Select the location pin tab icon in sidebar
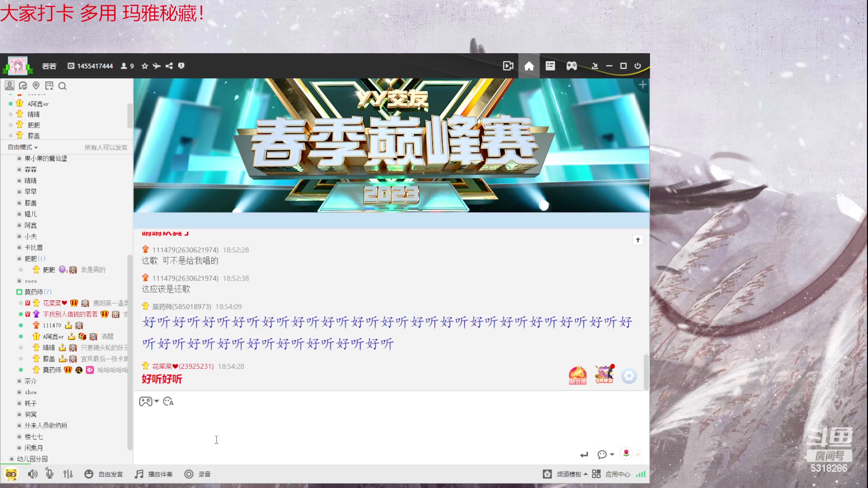This screenshot has width=868, height=488. (36, 85)
